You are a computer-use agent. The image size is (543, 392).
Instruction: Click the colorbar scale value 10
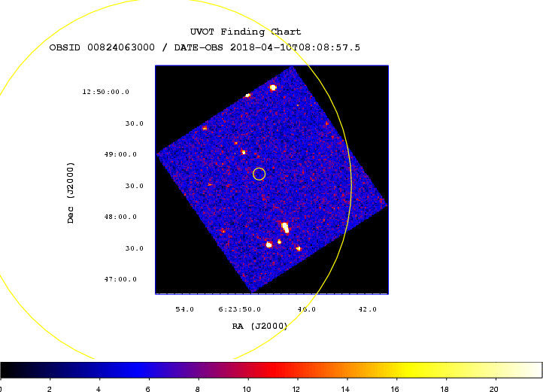[247, 389]
